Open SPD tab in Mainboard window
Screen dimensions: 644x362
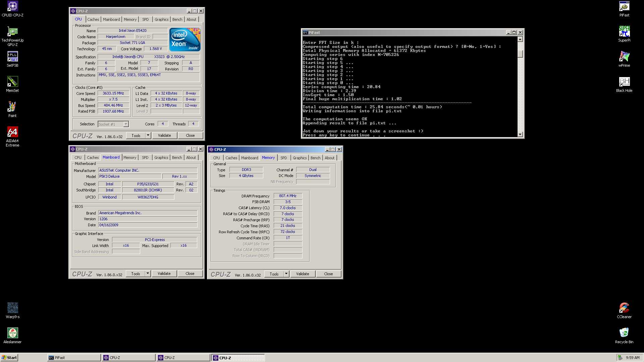click(145, 158)
